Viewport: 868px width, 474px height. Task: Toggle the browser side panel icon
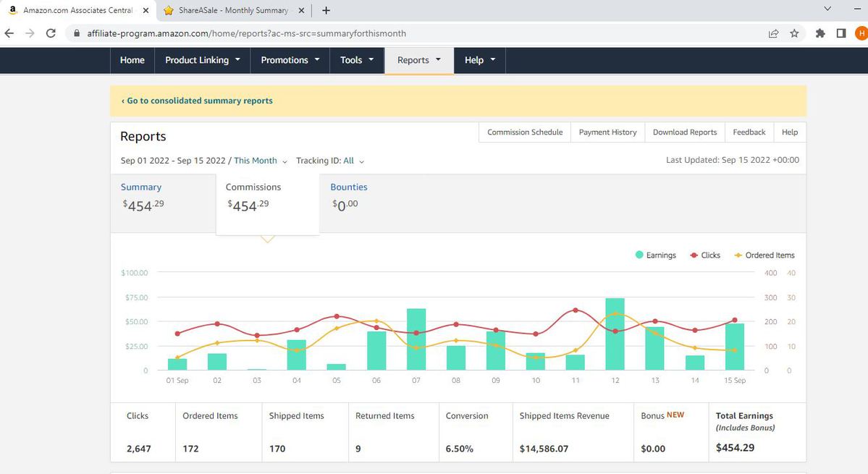pos(841,33)
